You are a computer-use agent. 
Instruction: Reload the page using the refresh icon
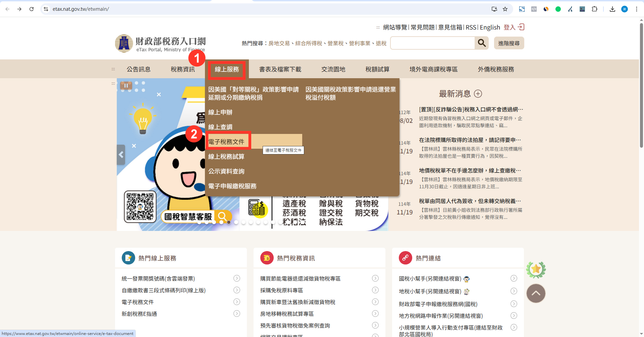(x=32, y=9)
